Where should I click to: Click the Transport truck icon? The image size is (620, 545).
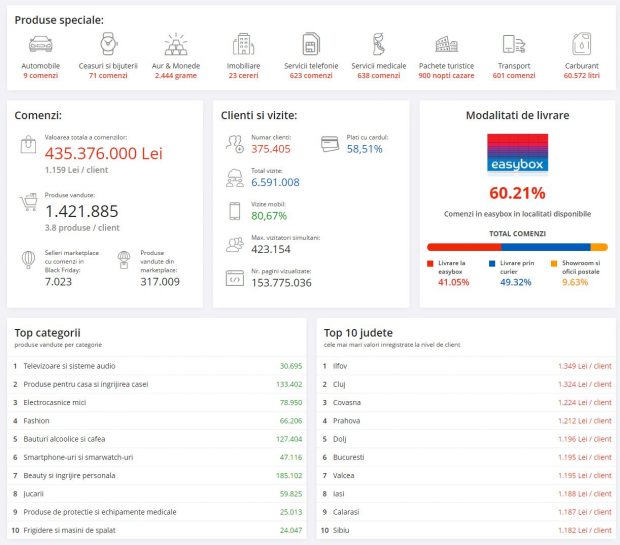(x=514, y=44)
